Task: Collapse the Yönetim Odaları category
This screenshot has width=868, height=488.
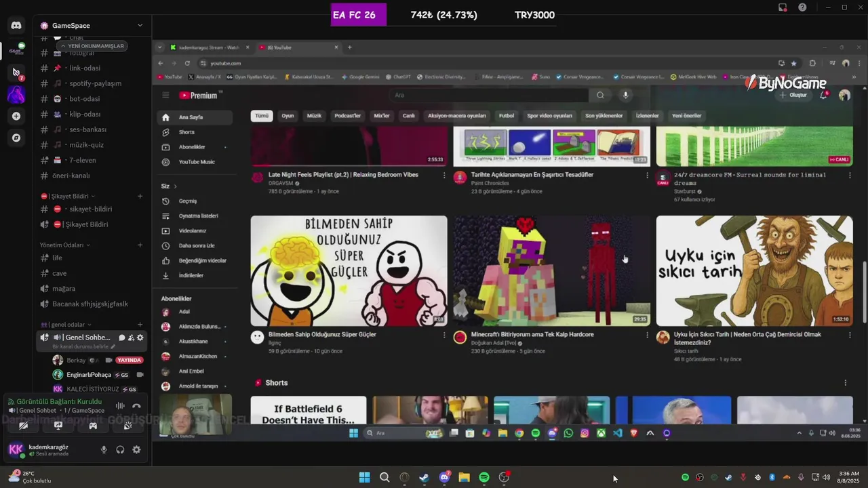Action: pos(65,245)
